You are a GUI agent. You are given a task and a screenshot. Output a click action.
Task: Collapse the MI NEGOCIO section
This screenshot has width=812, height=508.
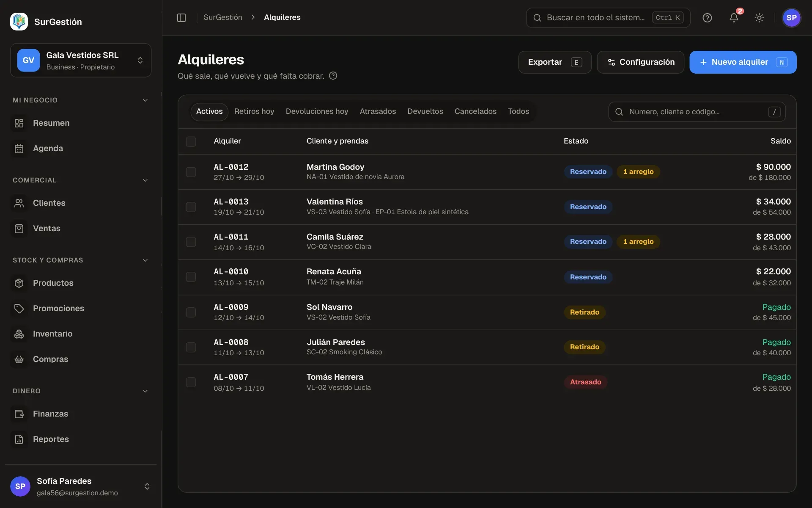pos(81,100)
